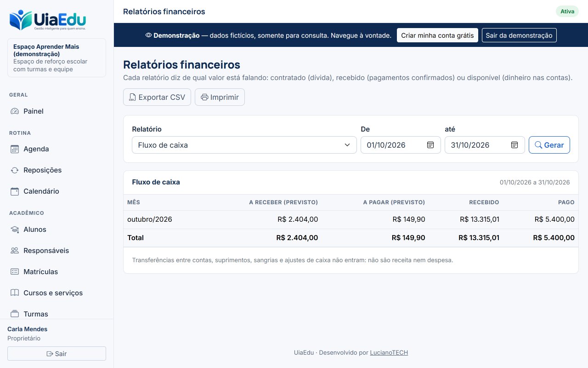
Task: Open the Relatório dropdown showing Fluxo de caixa
Action: [x=244, y=145]
